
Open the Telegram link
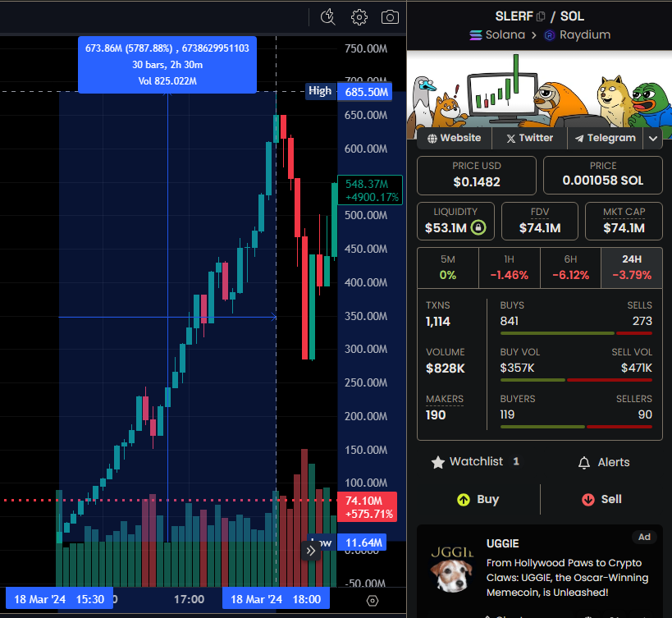[606, 138]
